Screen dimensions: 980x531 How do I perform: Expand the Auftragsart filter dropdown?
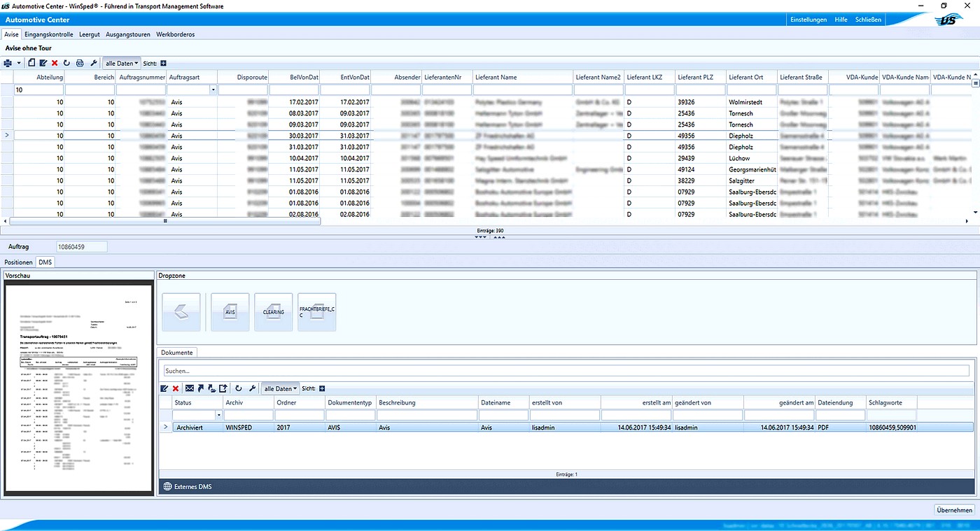pyautogui.click(x=212, y=90)
